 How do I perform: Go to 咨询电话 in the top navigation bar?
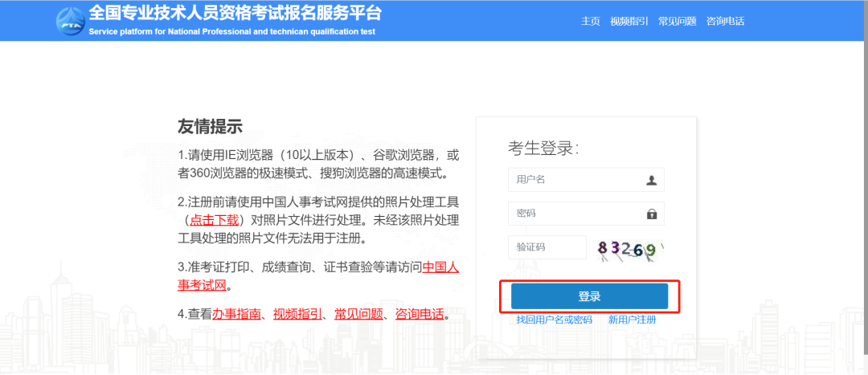(725, 22)
